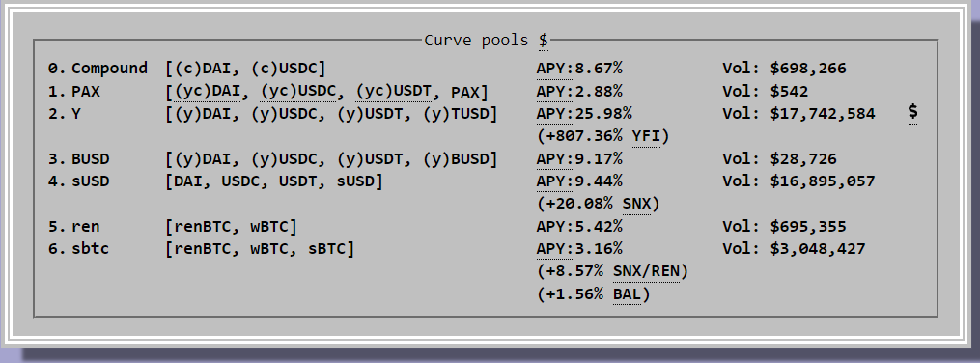This screenshot has width=980, height=363.
Task: Click the PAX volume $542
Action: coord(790,92)
